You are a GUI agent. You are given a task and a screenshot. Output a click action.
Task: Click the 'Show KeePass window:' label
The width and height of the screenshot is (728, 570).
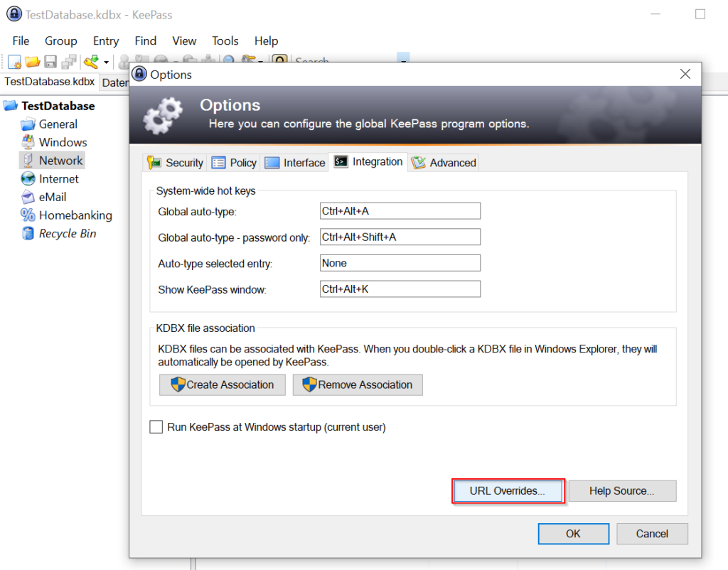tap(212, 290)
